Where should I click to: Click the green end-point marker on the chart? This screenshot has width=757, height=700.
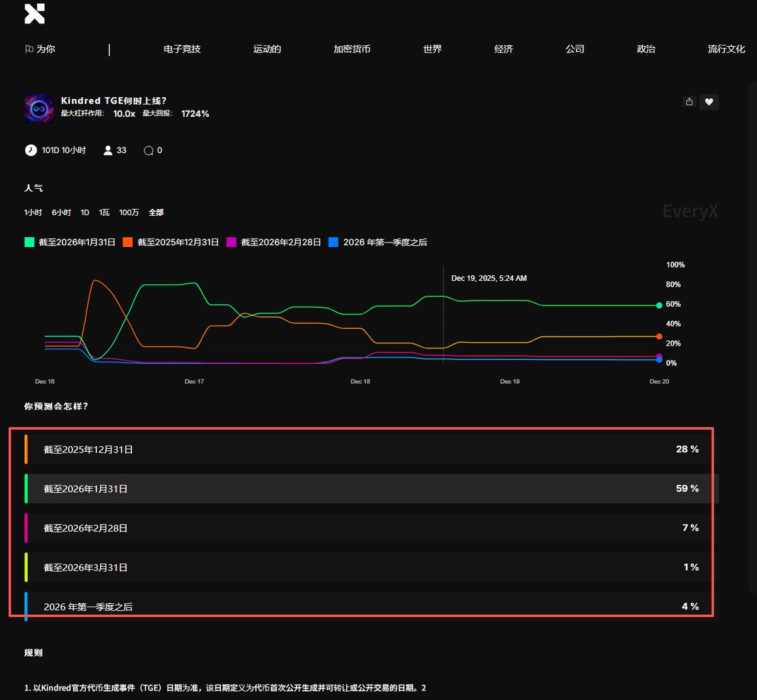pyautogui.click(x=659, y=306)
